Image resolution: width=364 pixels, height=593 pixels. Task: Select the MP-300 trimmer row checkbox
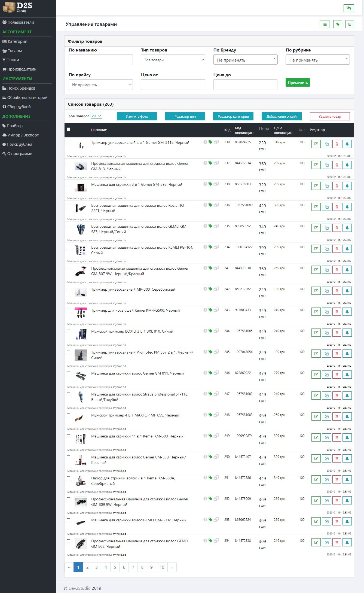coord(69,289)
